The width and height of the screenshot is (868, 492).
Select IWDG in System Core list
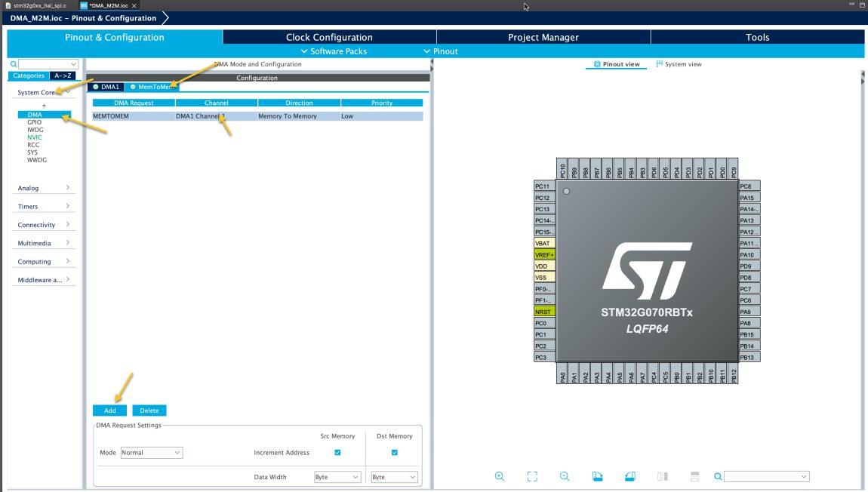(35, 130)
